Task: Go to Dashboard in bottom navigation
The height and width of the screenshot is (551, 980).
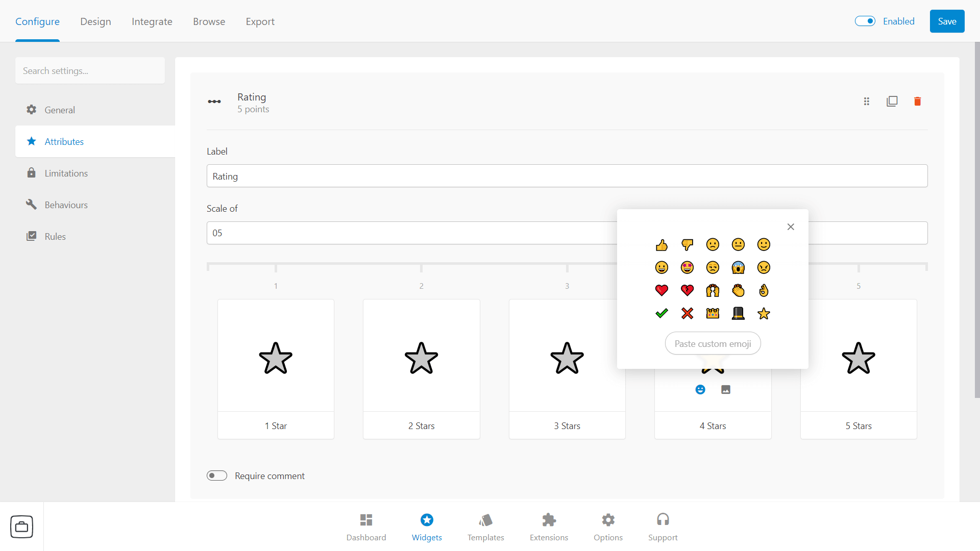Action: 366,527
